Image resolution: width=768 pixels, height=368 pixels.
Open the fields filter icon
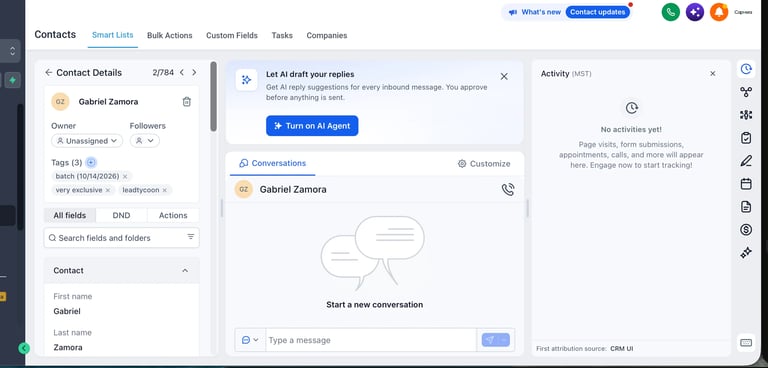coord(191,237)
